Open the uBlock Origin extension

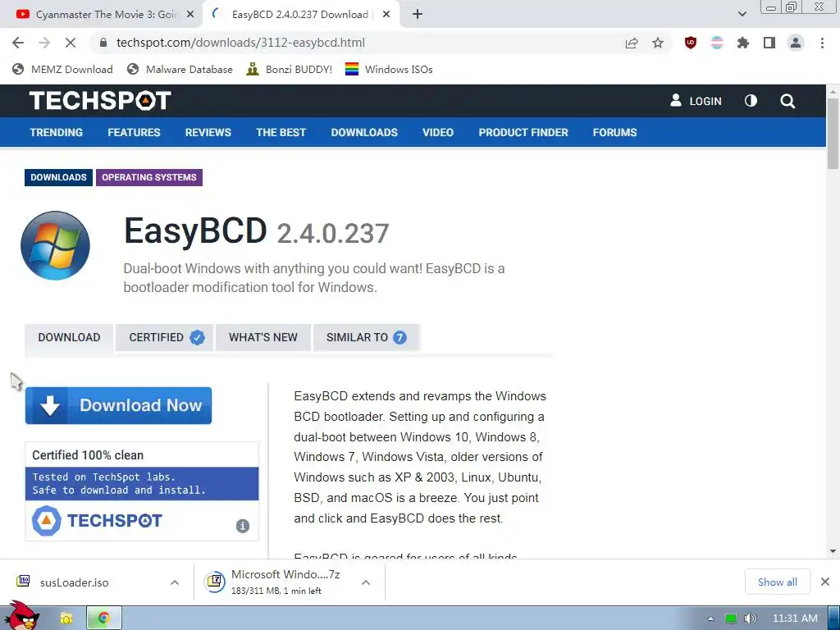click(691, 43)
